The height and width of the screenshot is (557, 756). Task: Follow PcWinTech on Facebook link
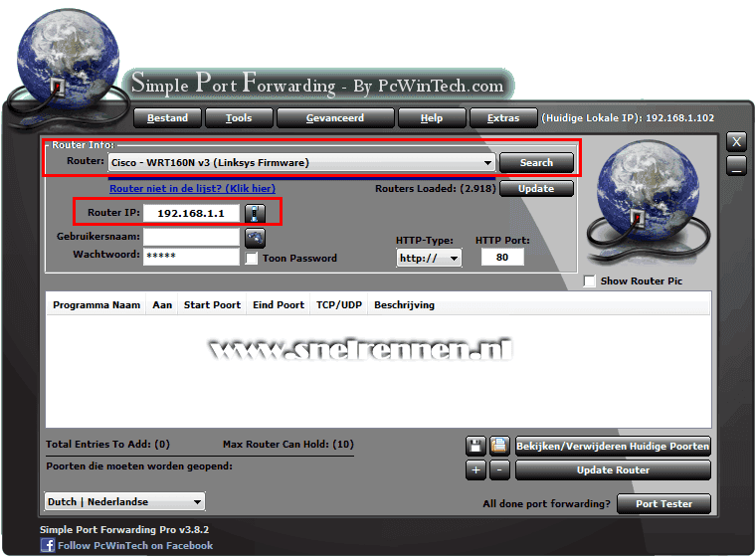coord(135,545)
